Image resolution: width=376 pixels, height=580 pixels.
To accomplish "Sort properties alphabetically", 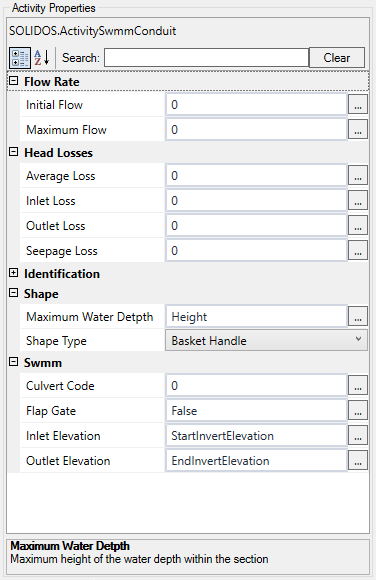I will (x=42, y=58).
